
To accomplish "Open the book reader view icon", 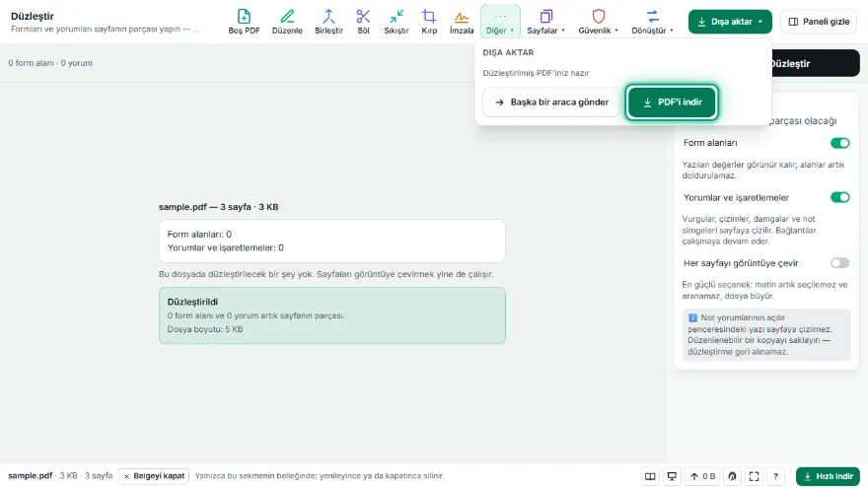I will click(x=650, y=476).
